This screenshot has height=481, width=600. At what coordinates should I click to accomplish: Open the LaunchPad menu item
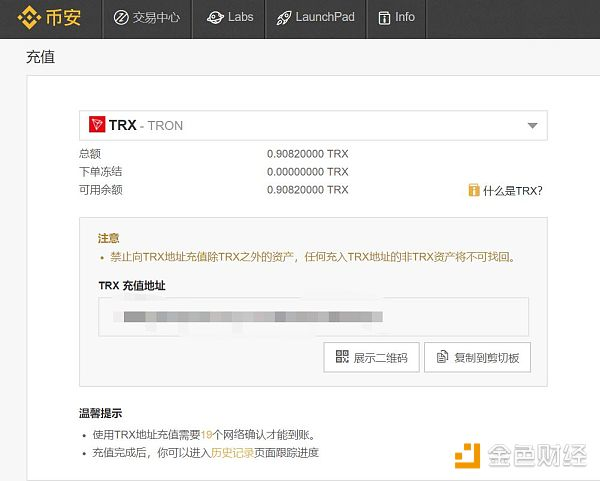click(x=315, y=18)
